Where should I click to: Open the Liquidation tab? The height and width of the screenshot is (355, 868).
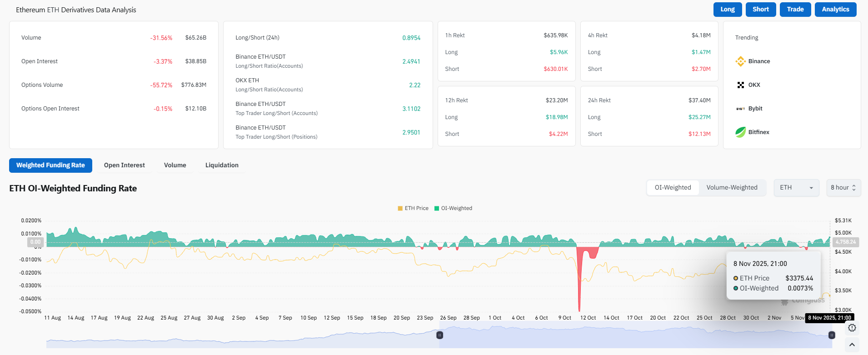click(x=222, y=165)
